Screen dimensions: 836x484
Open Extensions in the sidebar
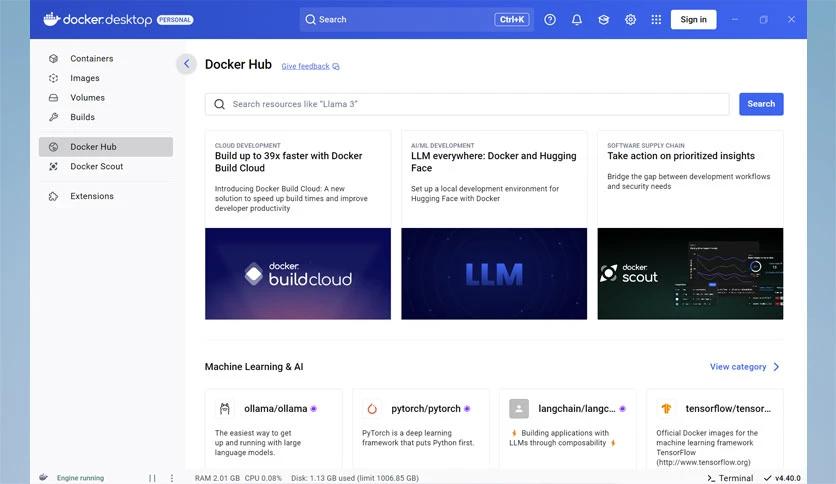(x=106, y=196)
